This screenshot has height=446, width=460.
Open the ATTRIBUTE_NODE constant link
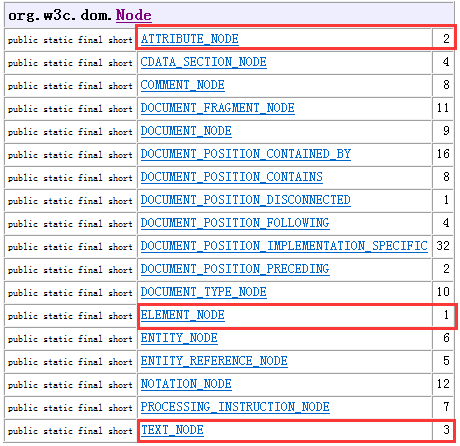tap(190, 39)
